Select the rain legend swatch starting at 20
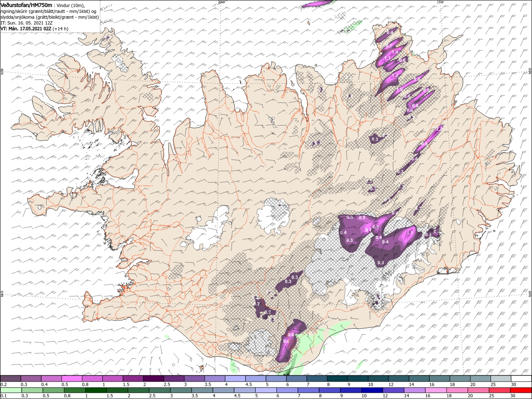Image resolution: width=532 pixels, height=399 pixels. coord(478,390)
